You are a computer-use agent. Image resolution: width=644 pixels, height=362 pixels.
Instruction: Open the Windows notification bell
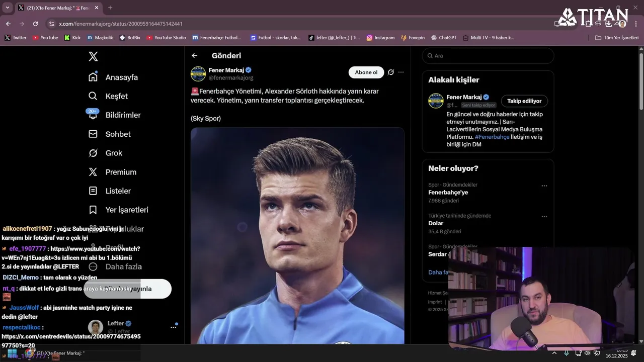point(634,353)
